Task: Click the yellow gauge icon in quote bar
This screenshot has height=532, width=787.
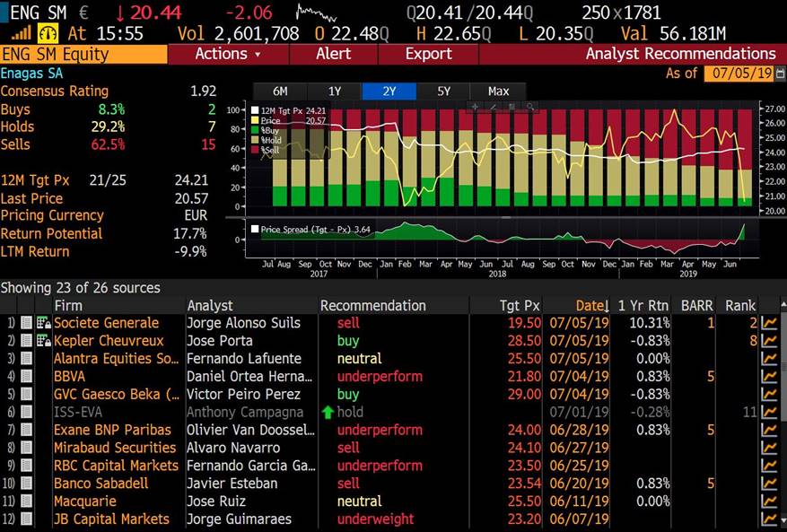Action: click(48, 33)
